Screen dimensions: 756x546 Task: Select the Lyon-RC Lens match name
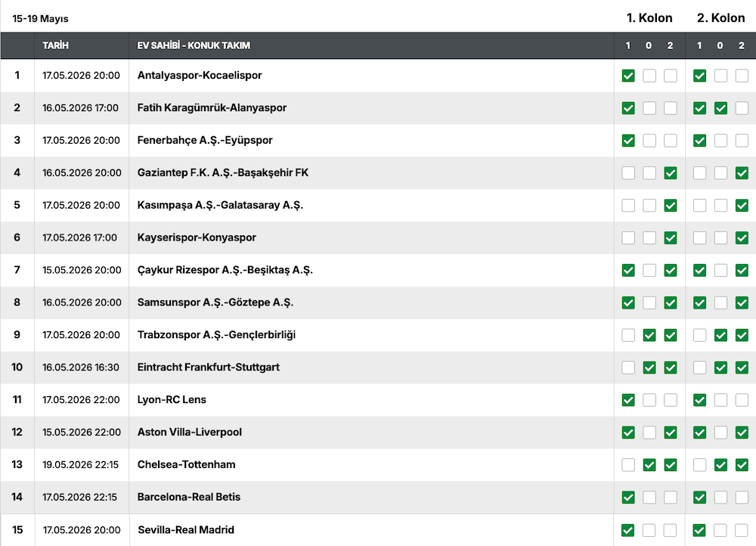tap(172, 399)
